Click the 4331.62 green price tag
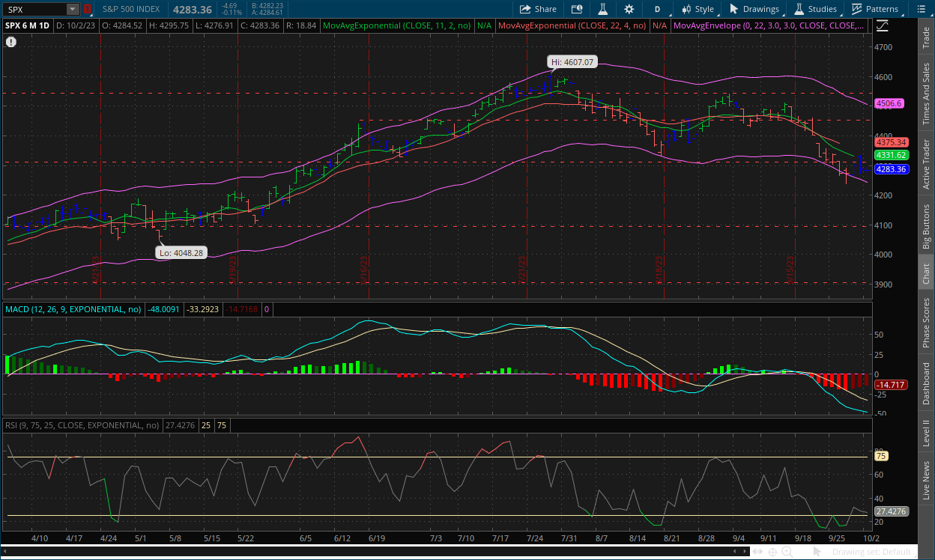 point(892,155)
